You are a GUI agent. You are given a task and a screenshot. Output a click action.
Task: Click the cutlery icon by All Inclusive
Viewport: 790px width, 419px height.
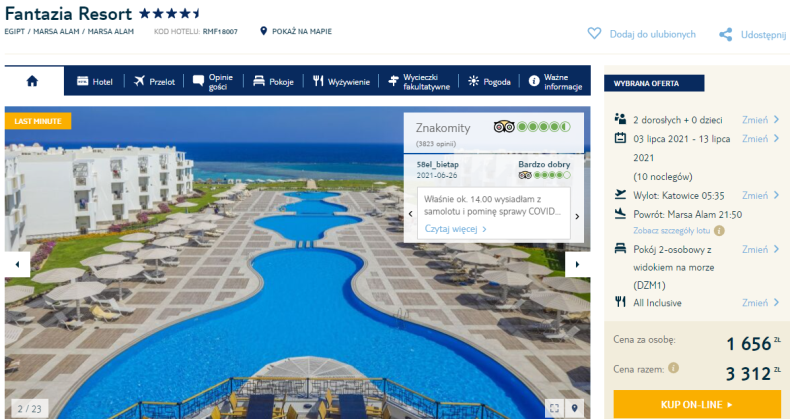[x=620, y=302]
